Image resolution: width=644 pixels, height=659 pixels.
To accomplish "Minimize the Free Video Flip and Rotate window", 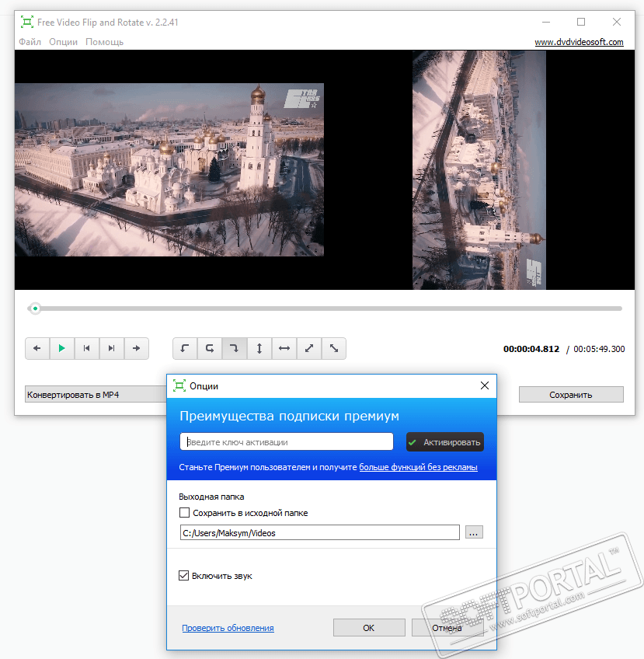I will [x=546, y=22].
